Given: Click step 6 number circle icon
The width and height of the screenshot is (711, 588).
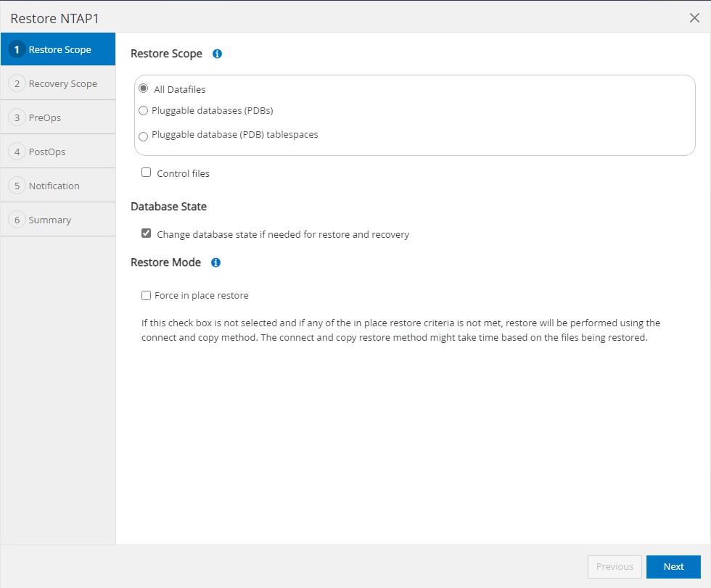Looking at the screenshot, I should pos(17,220).
